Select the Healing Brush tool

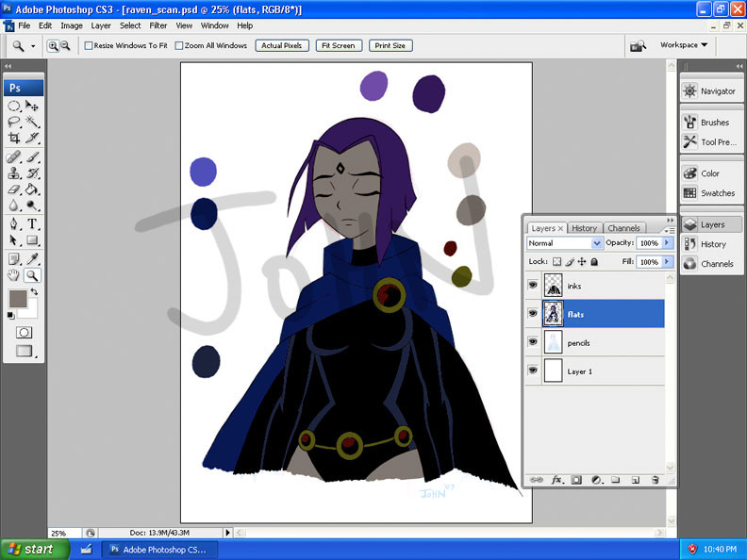point(14,157)
